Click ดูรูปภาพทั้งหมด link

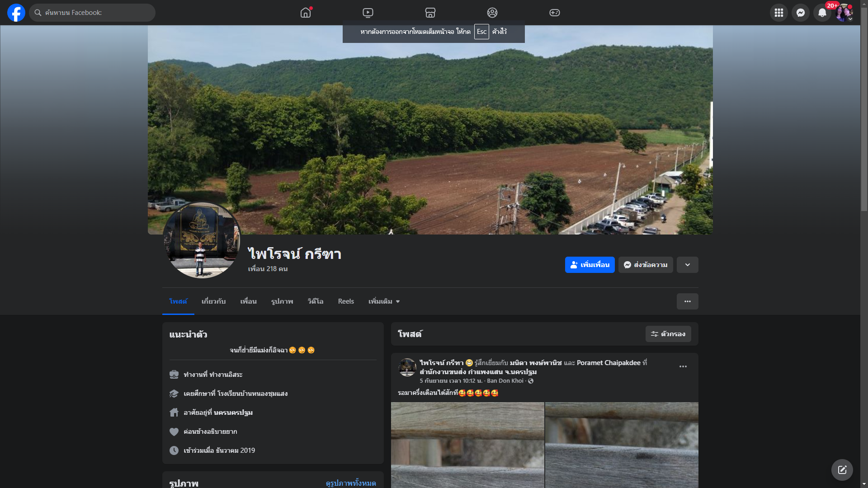[351, 483]
